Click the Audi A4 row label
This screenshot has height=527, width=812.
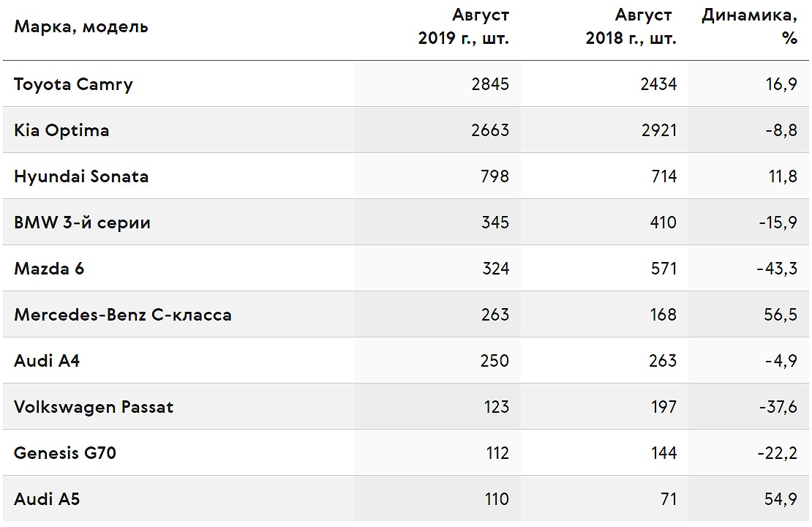[47, 361]
